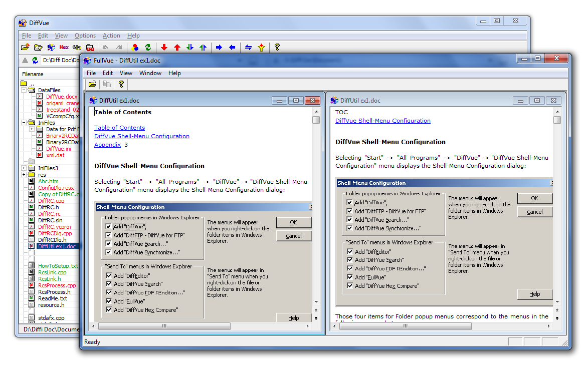The width and height of the screenshot is (588, 366).
Task: Open the File menu in FullVue
Action: (x=91, y=73)
